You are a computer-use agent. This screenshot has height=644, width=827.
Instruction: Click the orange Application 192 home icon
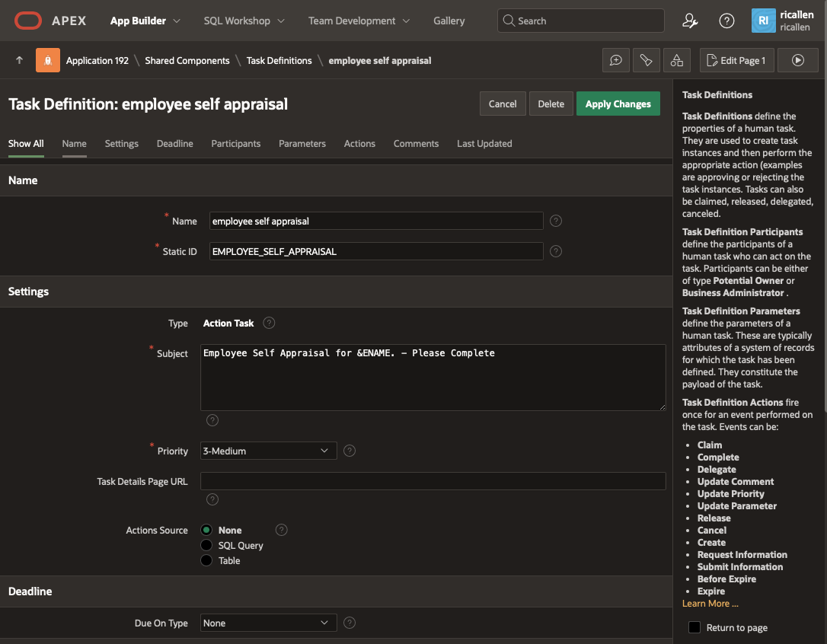point(48,61)
